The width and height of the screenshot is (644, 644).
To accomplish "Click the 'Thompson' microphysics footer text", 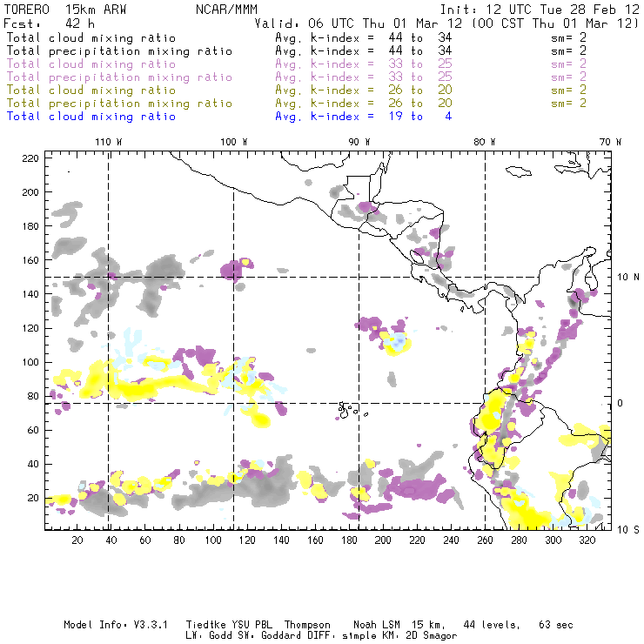I will pyautogui.click(x=307, y=625).
